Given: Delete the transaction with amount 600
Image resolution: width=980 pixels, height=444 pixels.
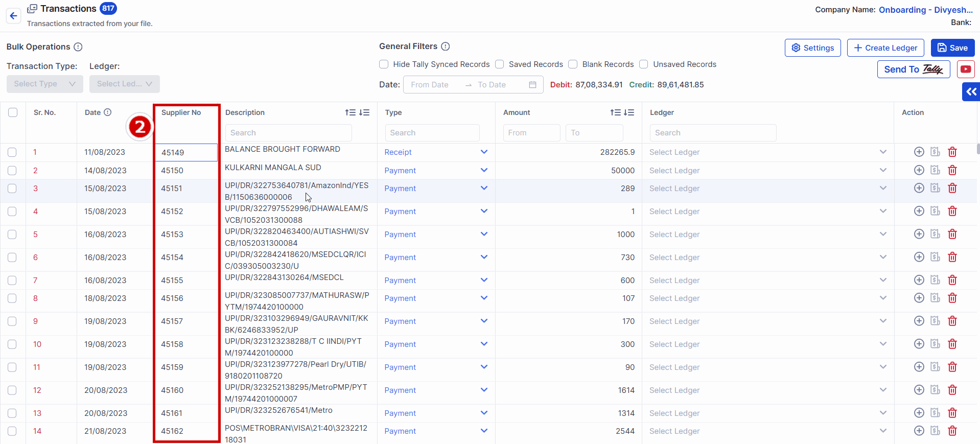Looking at the screenshot, I should (x=952, y=280).
